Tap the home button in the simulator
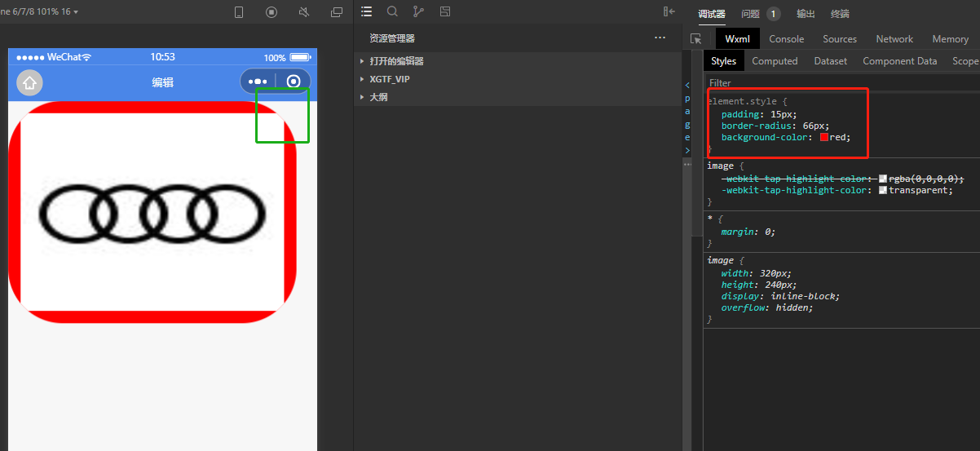Screen dimensions: 980x451 29,82
